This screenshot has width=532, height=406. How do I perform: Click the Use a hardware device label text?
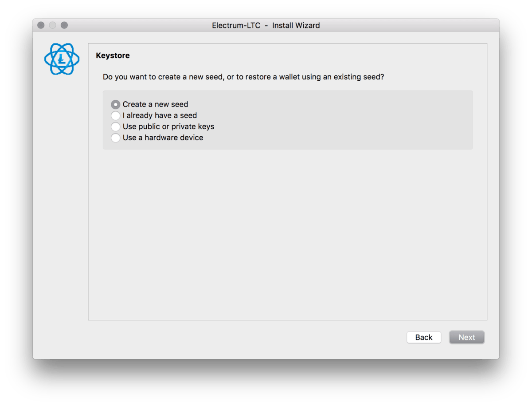163,138
